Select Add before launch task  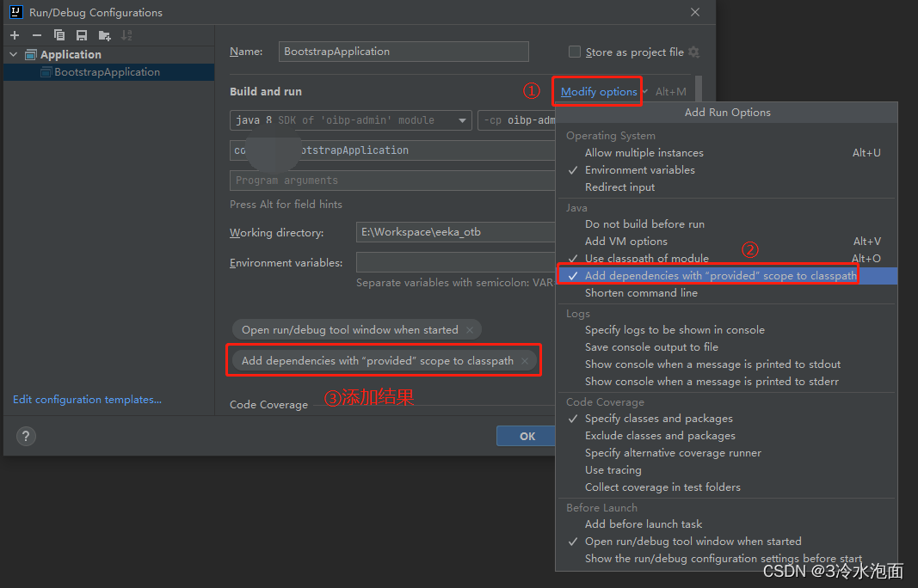tap(726, 524)
